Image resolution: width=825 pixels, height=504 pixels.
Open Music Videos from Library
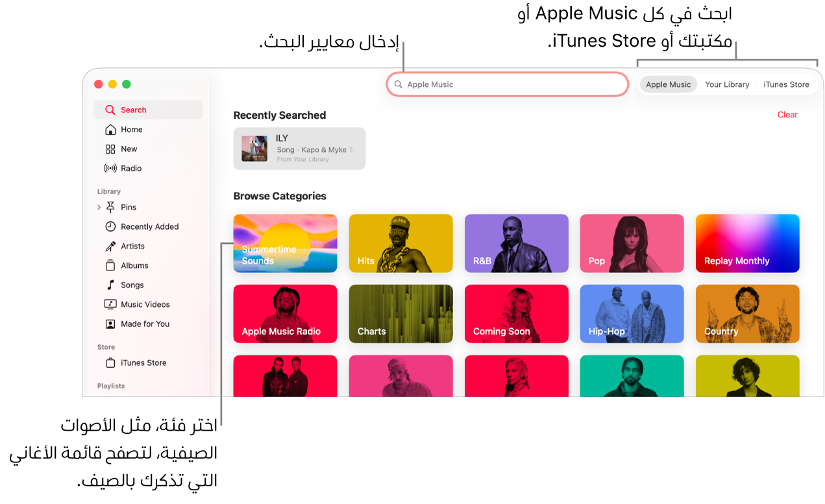click(x=145, y=304)
